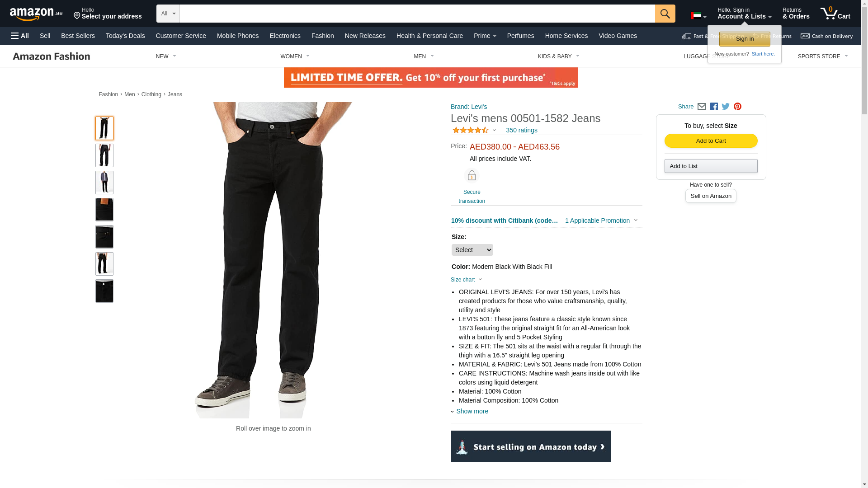Open the 350 ratings link
Image resolution: width=868 pixels, height=488 pixels.
521,130
